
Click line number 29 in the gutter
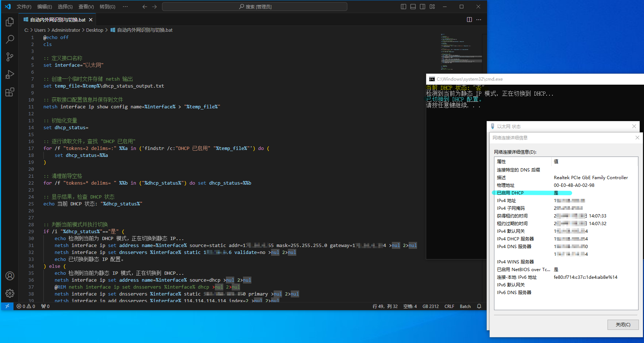[31, 231]
